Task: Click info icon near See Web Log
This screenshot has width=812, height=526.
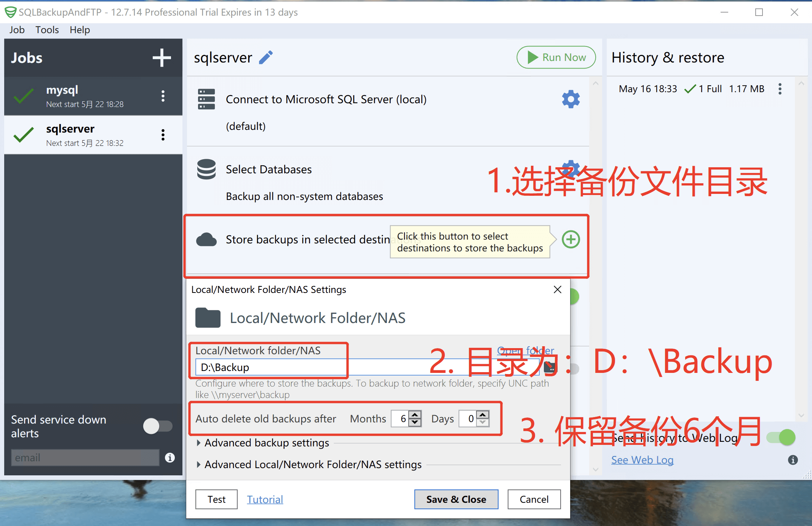Action: (793, 460)
